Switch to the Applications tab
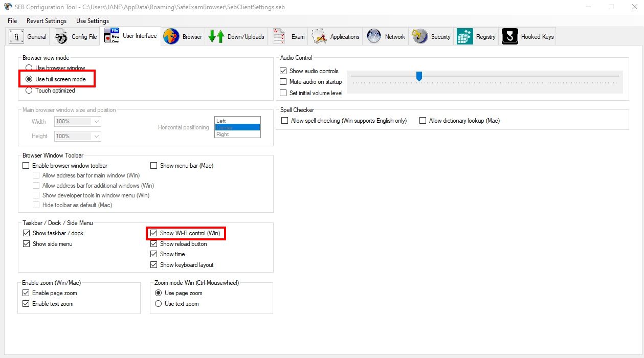The width and height of the screenshot is (644, 358). 336,37
